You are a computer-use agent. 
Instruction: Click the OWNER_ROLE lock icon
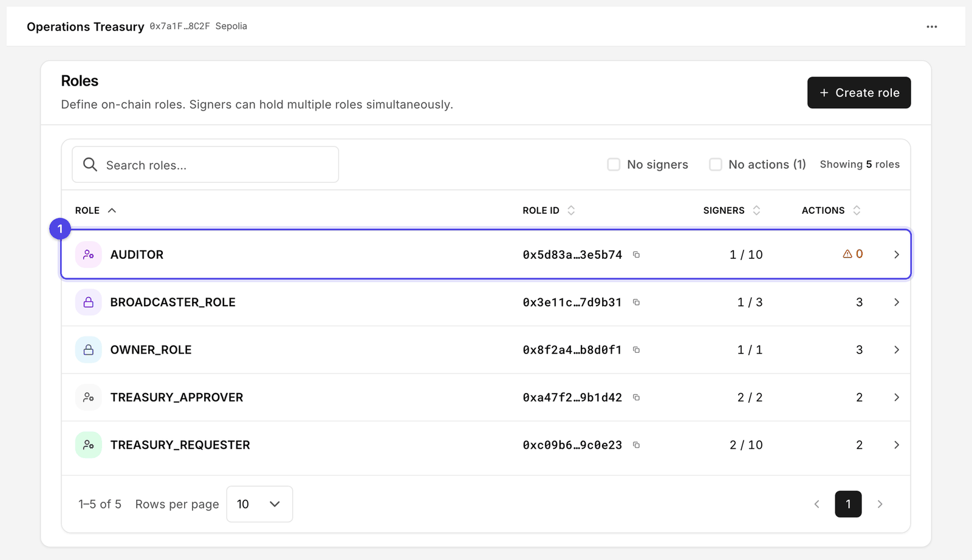click(88, 350)
